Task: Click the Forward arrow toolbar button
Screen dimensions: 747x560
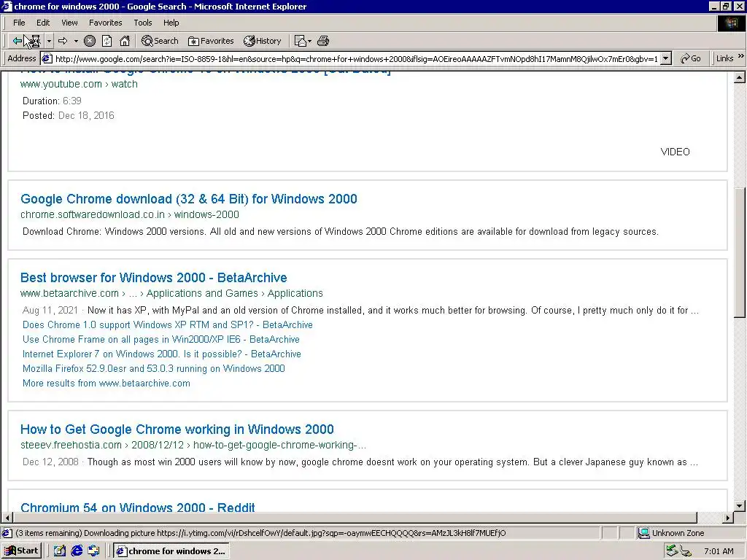Action: coord(63,41)
